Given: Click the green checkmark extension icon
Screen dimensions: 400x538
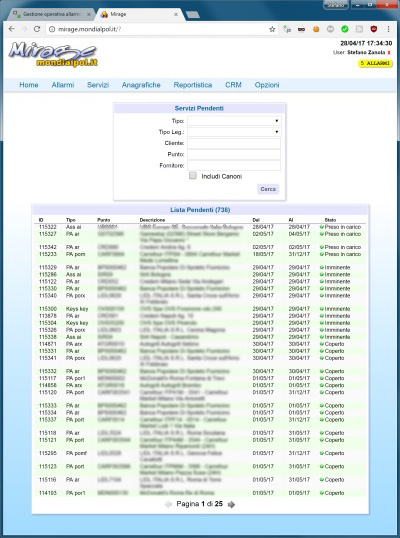Looking at the screenshot, I should 345,29.
